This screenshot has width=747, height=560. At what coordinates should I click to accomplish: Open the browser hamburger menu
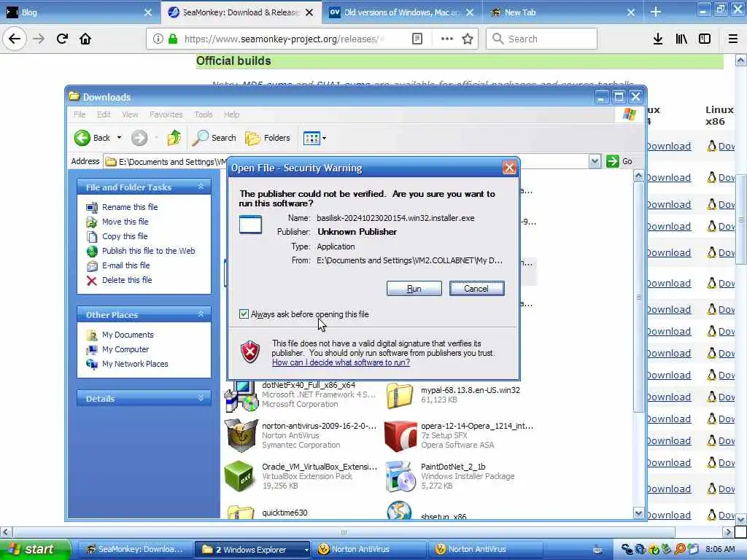pyautogui.click(x=733, y=39)
